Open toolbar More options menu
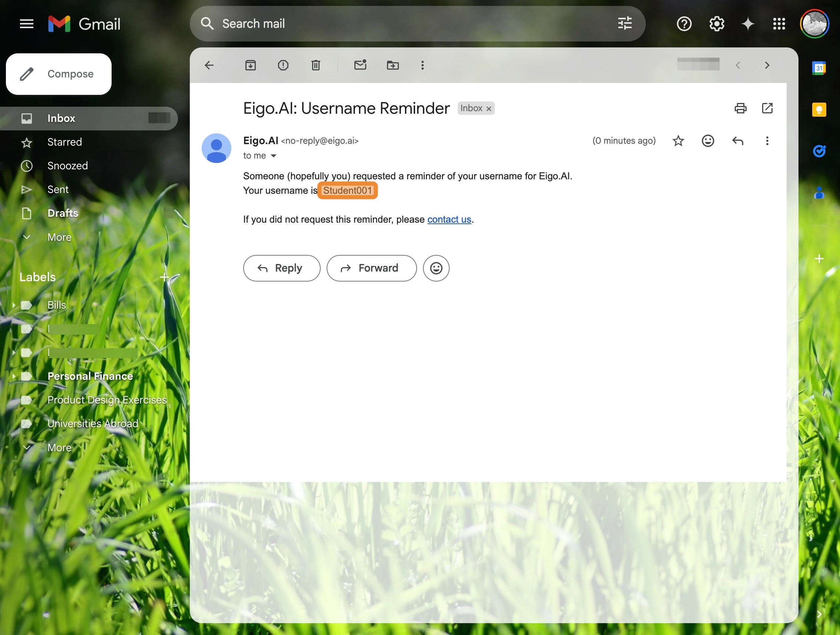Screen dimensions: 840x635 [x=422, y=65]
